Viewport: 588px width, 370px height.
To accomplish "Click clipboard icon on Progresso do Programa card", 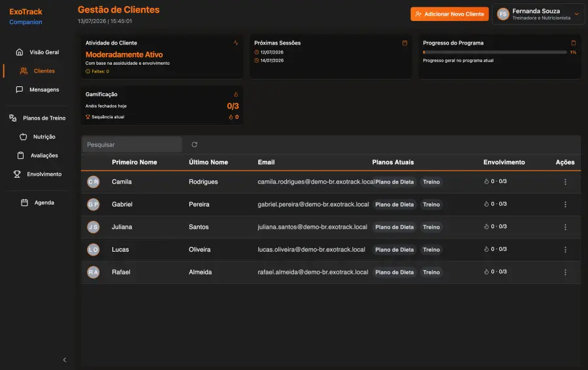I will (x=574, y=42).
